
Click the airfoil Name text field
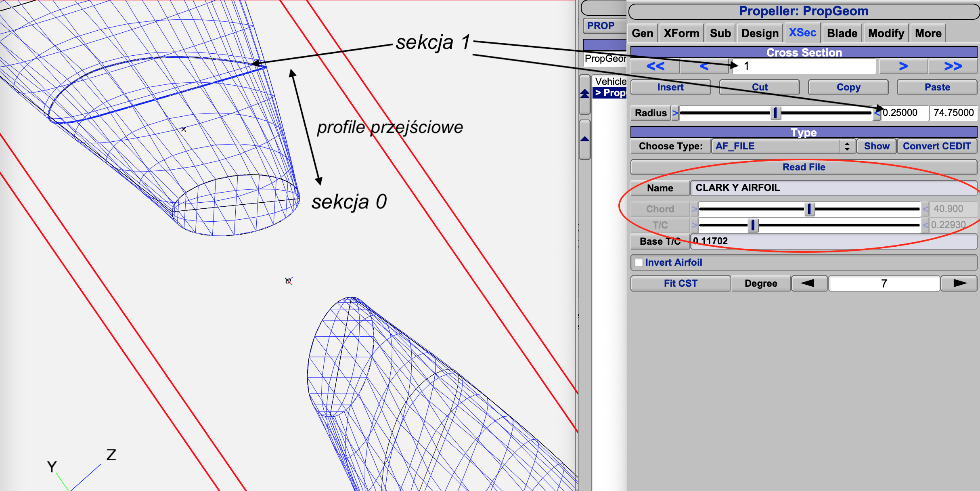(x=831, y=188)
